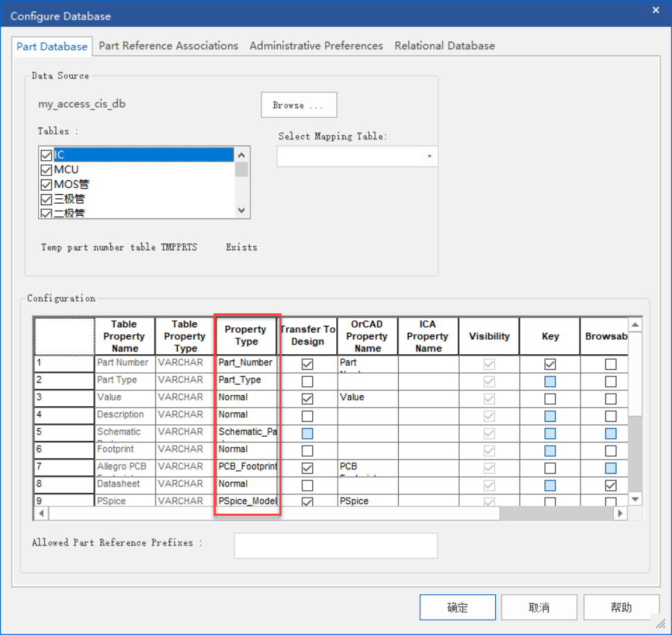The image size is (672, 635).
Task: Click the 确定 confirm button
Action: 457,607
